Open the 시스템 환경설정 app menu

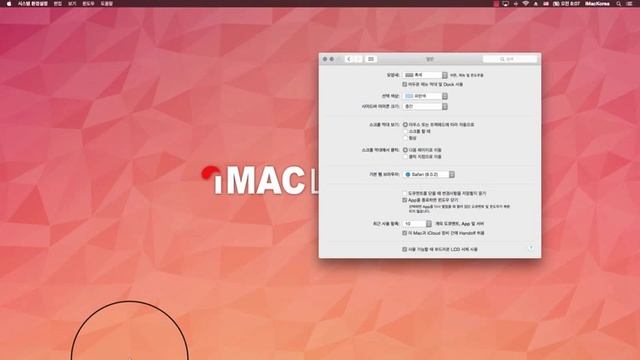point(33,4)
